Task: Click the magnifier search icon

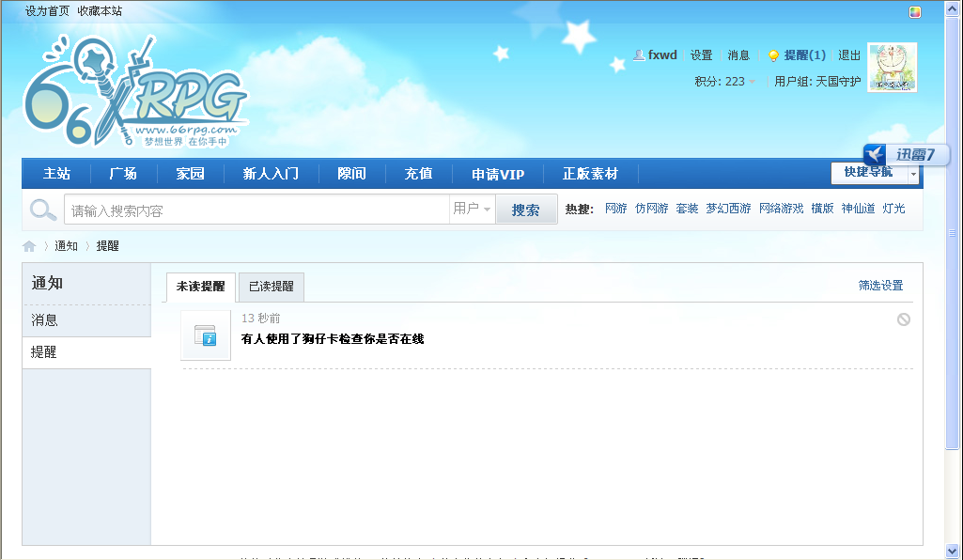Action: (x=43, y=210)
